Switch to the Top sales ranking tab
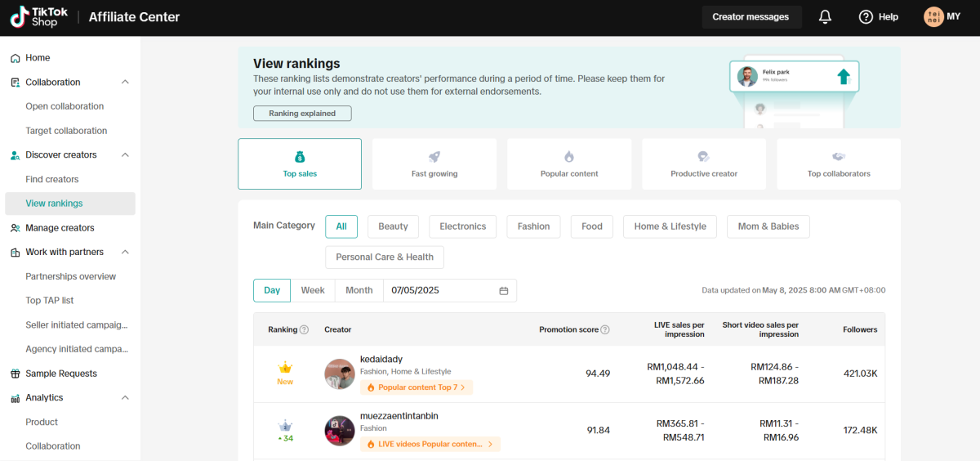 (300, 164)
